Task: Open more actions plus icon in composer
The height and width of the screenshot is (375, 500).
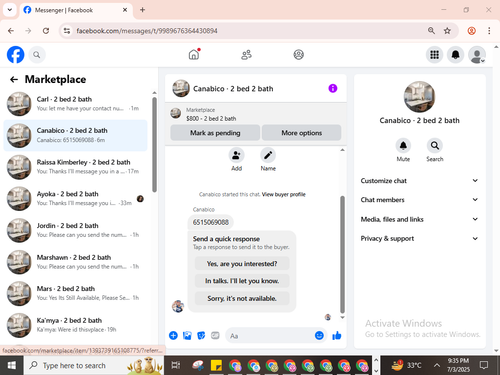Action: point(173,335)
